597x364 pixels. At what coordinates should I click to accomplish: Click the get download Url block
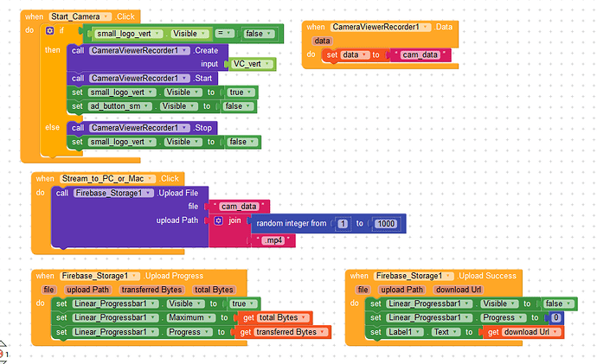click(x=524, y=332)
